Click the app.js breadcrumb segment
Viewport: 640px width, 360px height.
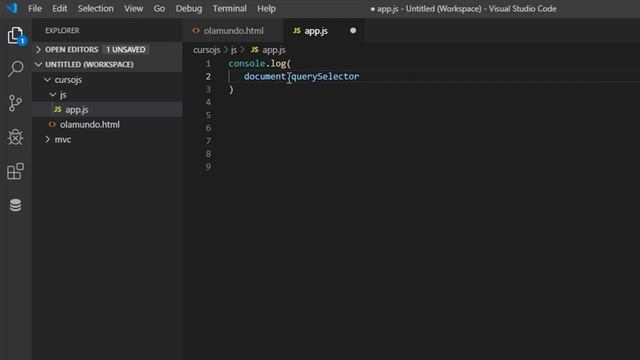pos(274,50)
